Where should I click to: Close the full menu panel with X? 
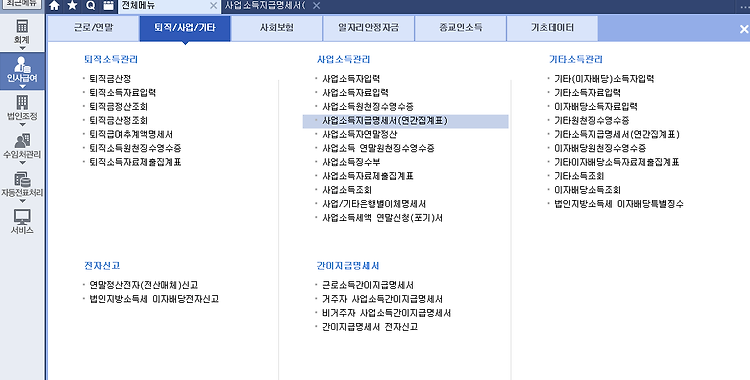[x=744, y=29]
